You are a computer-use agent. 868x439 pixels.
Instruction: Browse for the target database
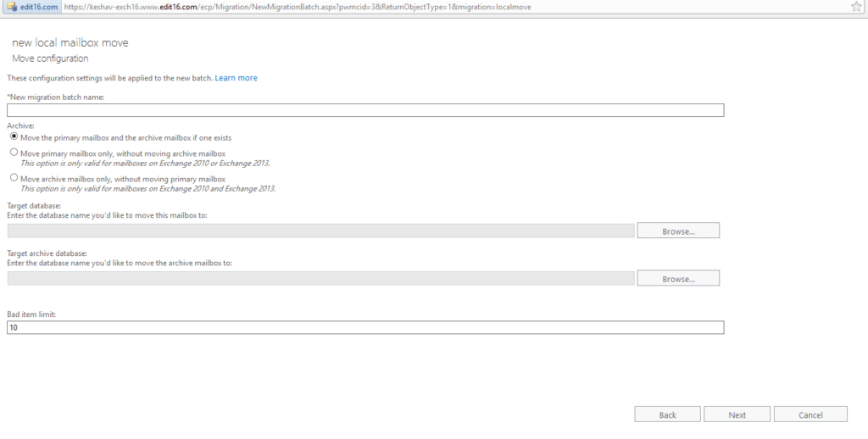(678, 231)
